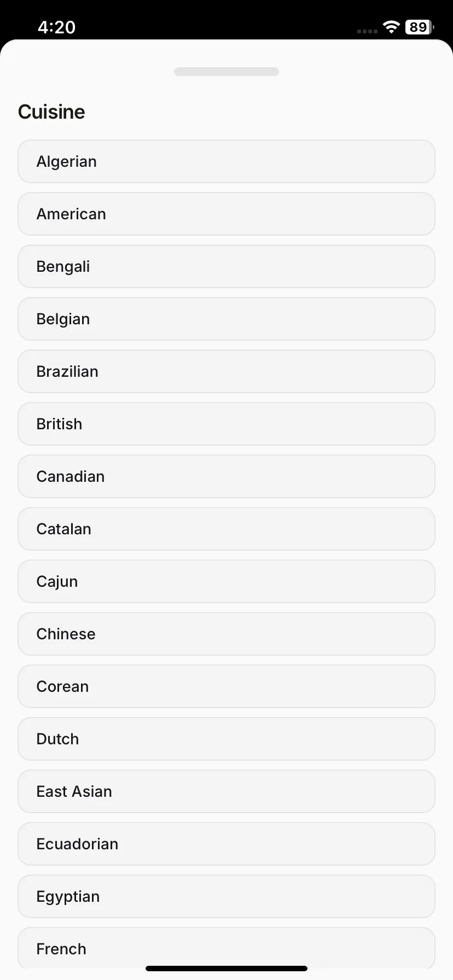453x980 pixels.
Task: Select Belgian cuisine
Action: pos(226,319)
